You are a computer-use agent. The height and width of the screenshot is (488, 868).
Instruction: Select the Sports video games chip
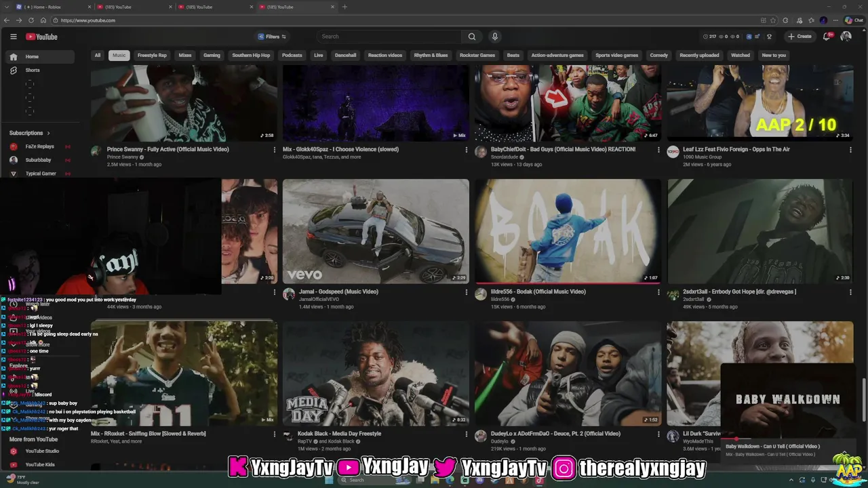point(616,56)
